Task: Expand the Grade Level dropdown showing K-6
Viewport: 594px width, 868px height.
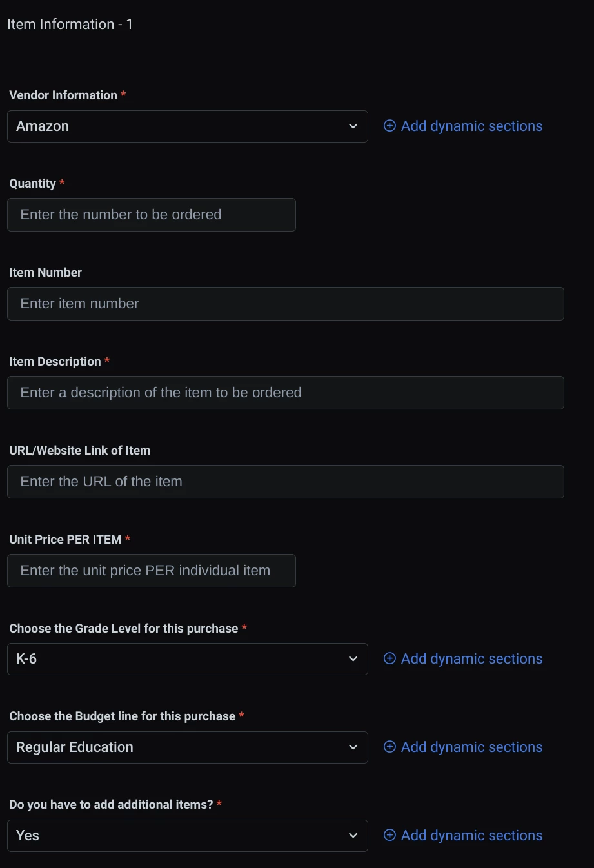Action: point(188,659)
